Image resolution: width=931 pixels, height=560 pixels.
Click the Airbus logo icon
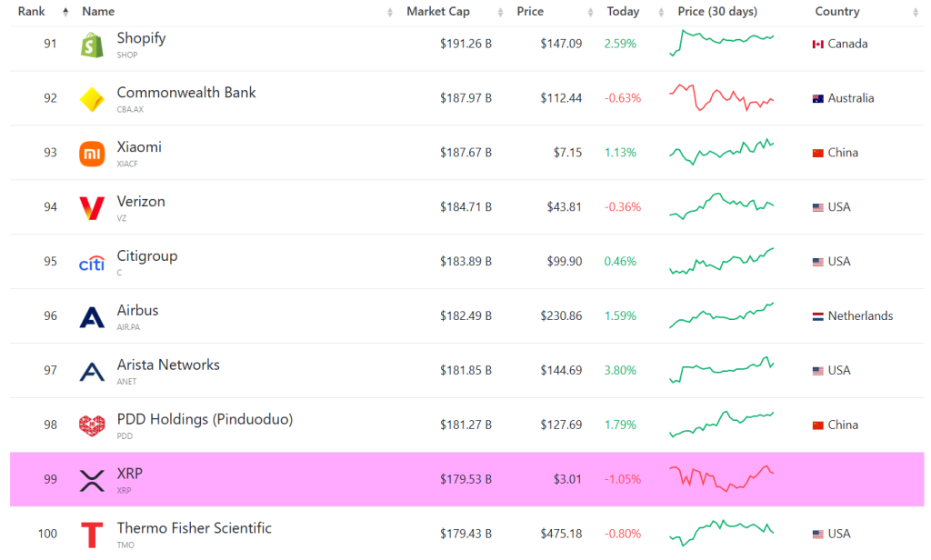point(92,317)
